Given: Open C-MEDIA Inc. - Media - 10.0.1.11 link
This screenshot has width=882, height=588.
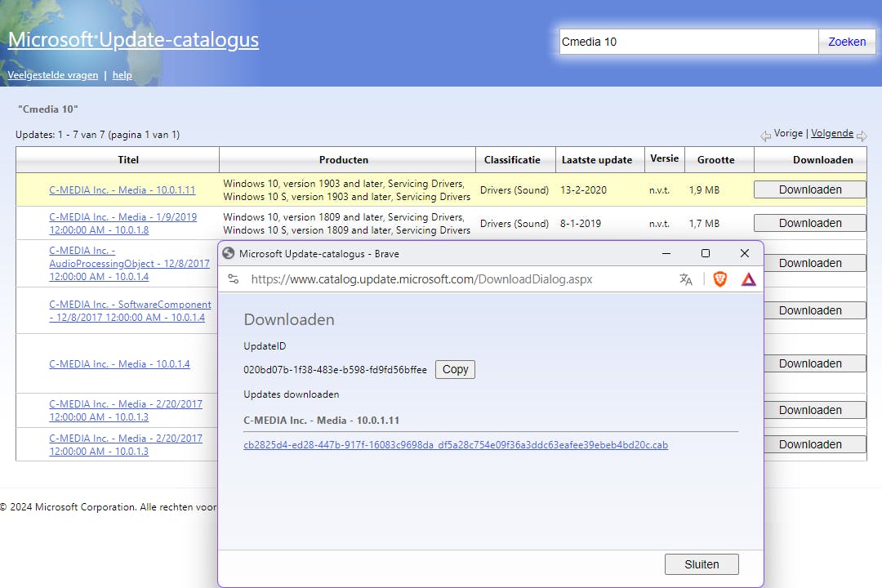Looking at the screenshot, I should (122, 190).
